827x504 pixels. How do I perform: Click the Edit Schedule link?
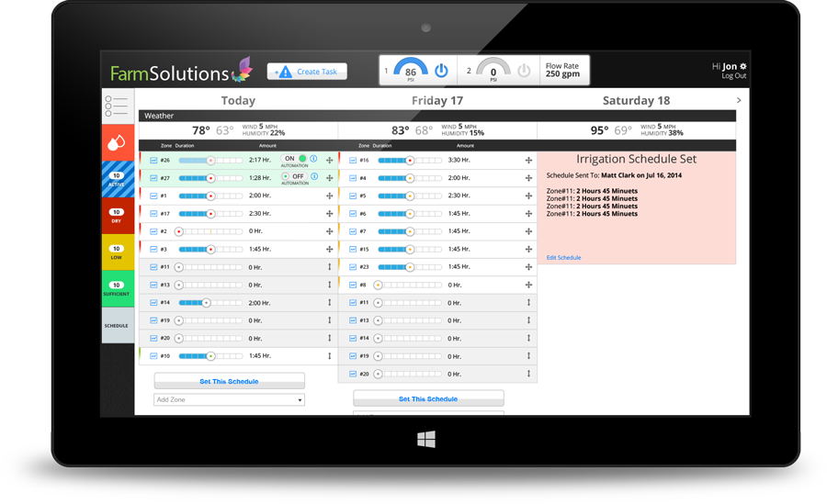[x=563, y=258]
